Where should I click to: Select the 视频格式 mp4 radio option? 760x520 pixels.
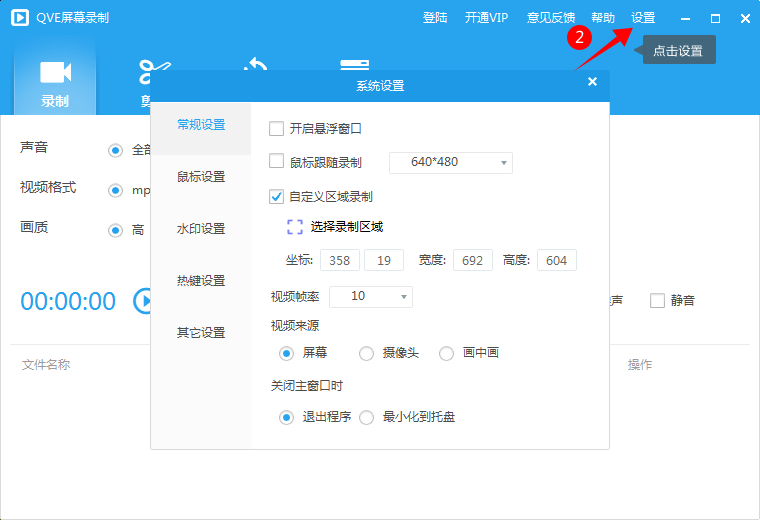(115, 190)
